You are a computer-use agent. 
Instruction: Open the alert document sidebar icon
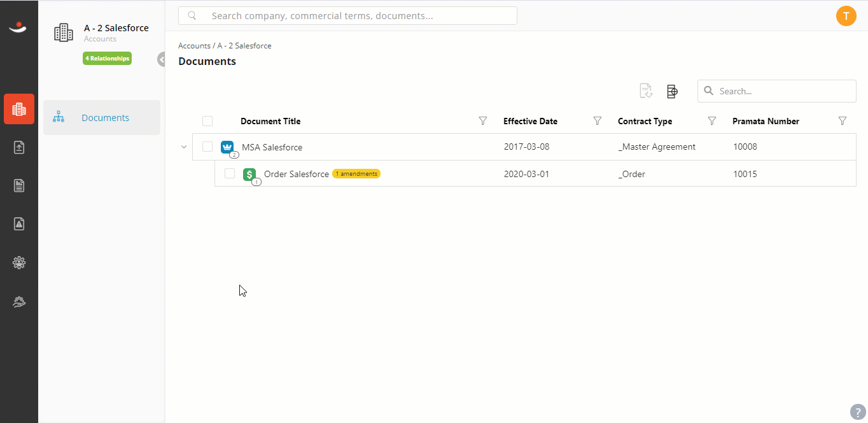click(19, 224)
